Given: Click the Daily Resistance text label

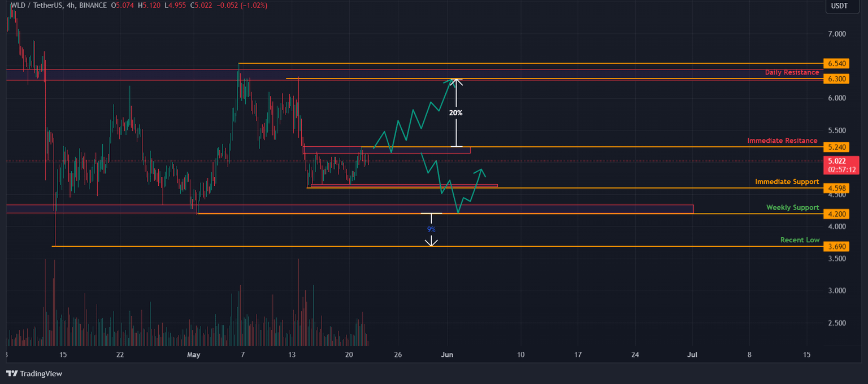Looking at the screenshot, I should (792, 72).
